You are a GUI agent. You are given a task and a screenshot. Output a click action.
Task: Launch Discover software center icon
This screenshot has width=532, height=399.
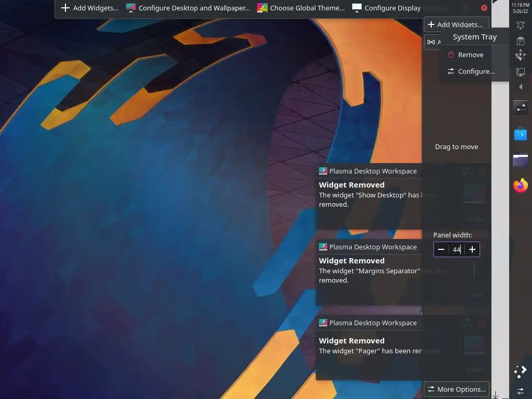(521, 134)
